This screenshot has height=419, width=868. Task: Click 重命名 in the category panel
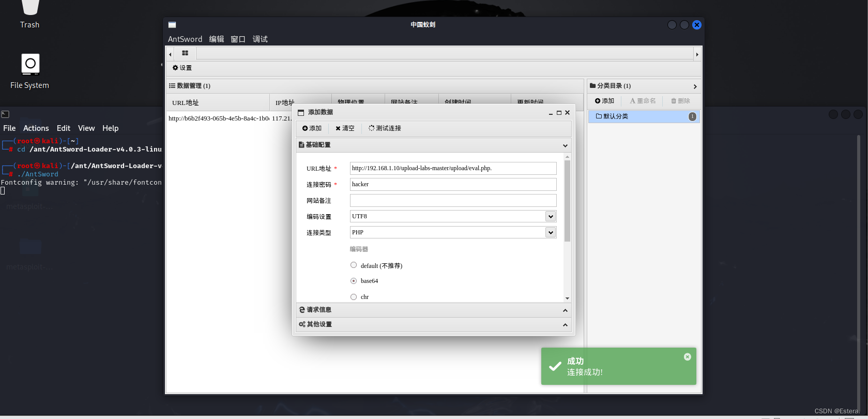[x=643, y=101]
